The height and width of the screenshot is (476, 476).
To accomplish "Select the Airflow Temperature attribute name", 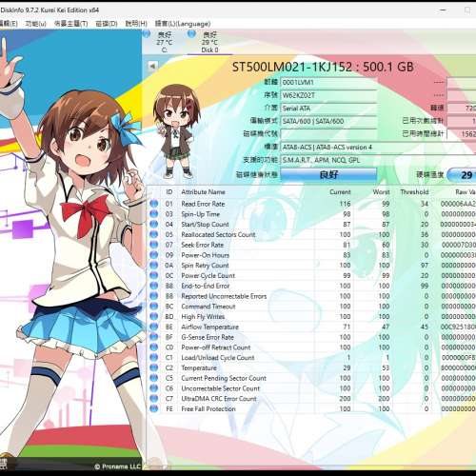I will pyautogui.click(x=209, y=327).
